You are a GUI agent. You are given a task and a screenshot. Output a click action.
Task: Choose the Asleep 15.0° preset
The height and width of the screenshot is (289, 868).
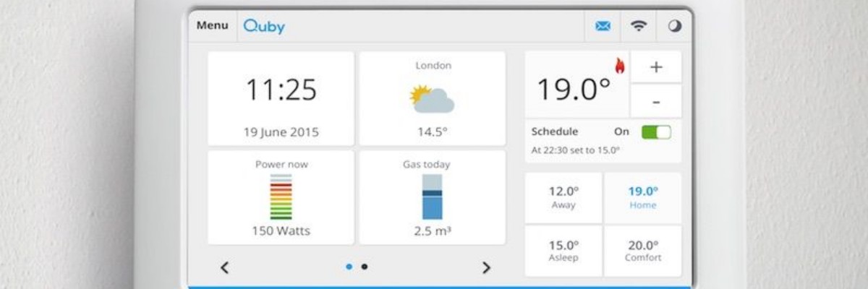click(563, 251)
